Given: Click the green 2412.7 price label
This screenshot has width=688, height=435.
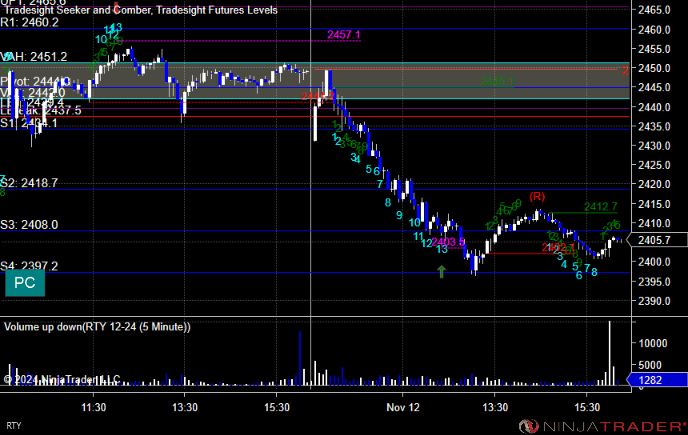Looking at the screenshot, I should [601, 206].
